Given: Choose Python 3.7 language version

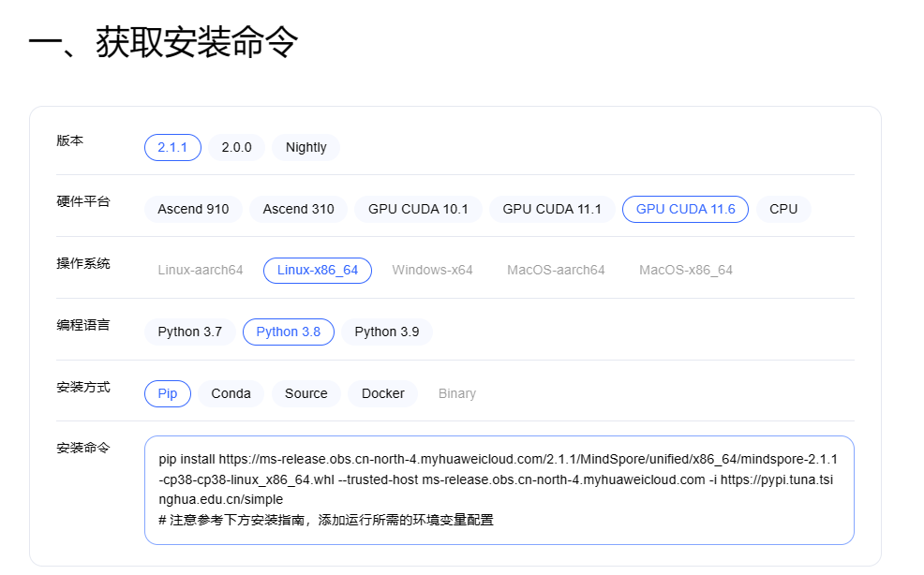Looking at the screenshot, I should tap(189, 332).
